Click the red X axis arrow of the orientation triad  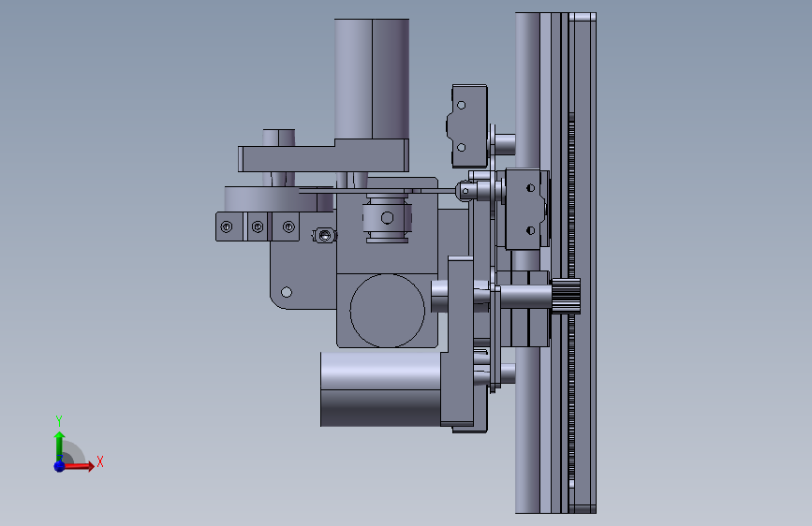(x=79, y=466)
